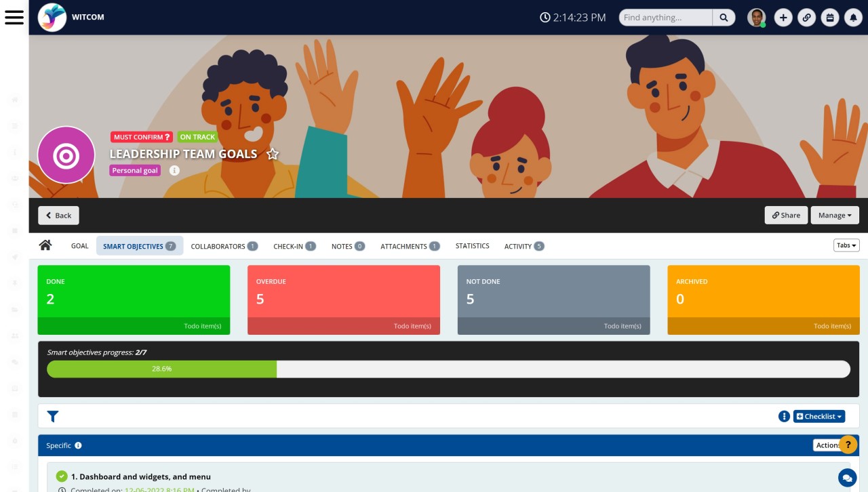Open notifications via the bell icon

point(853,17)
